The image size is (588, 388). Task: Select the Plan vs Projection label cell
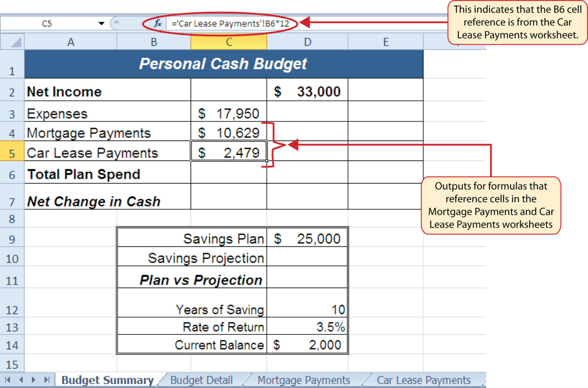click(x=192, y=277)
